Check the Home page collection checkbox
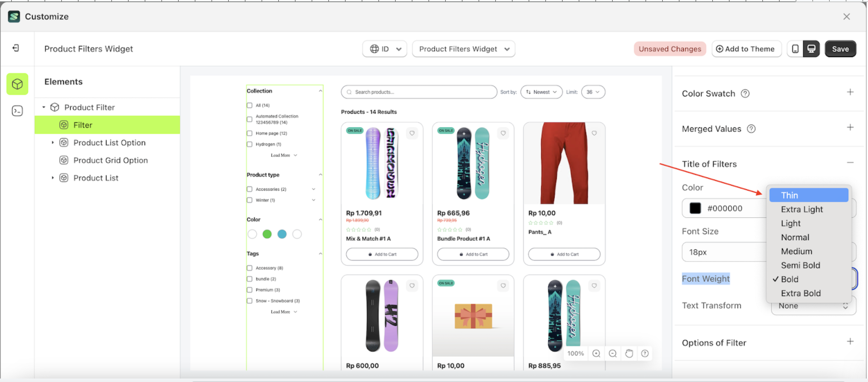868x382 pixels. click(249, 133)
